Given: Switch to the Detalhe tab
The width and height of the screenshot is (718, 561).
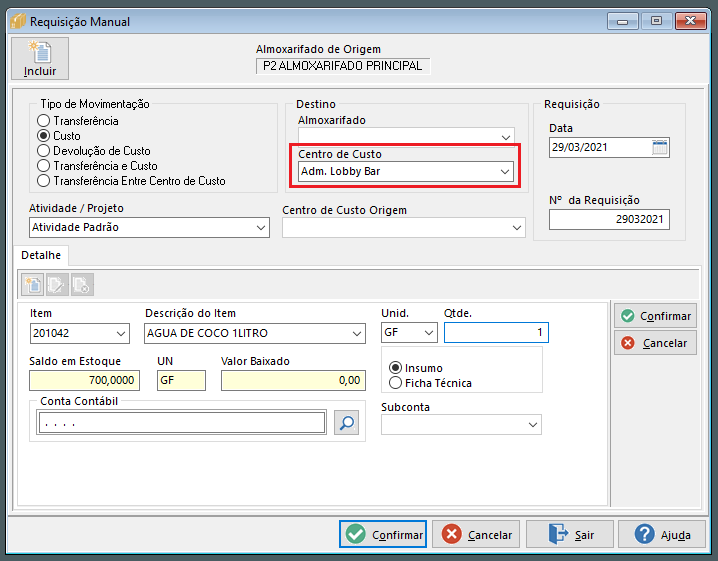Looking at the screenshot, I should pyautogui.click(x=41, y=255).
